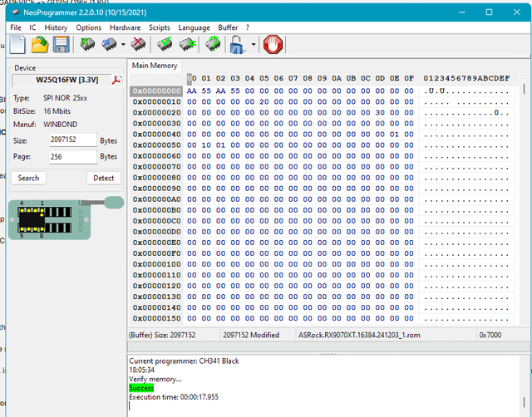Click byte 10 in row 0x00000050

coord(206,145)
